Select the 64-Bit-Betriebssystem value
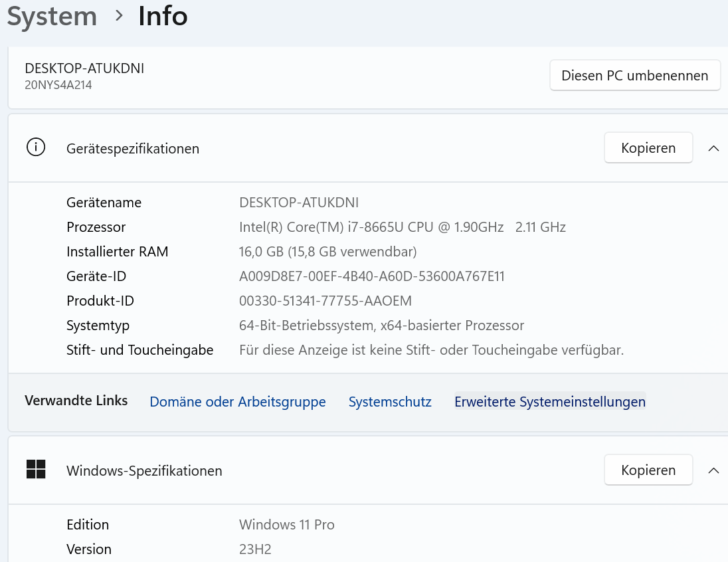This screenshot has width=728, height=562. coord(382,326)
